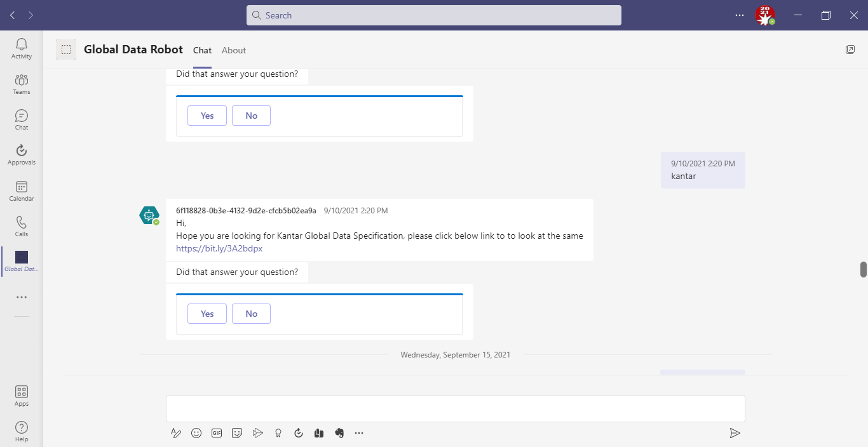Open the Calendar view

22,190
